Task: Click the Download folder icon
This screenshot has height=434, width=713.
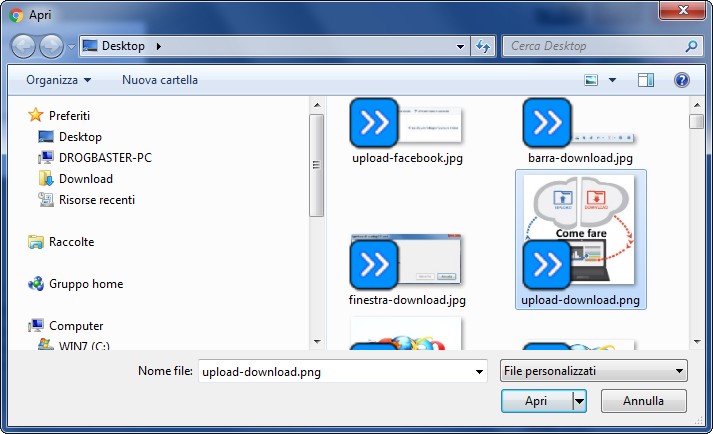Action: (46, 178)
